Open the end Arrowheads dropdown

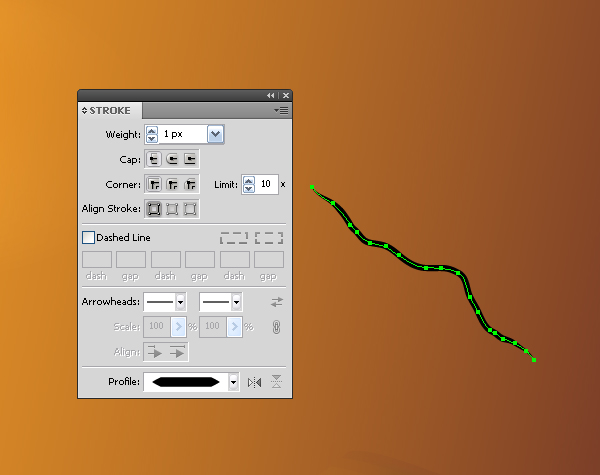(x=236, y=302)
